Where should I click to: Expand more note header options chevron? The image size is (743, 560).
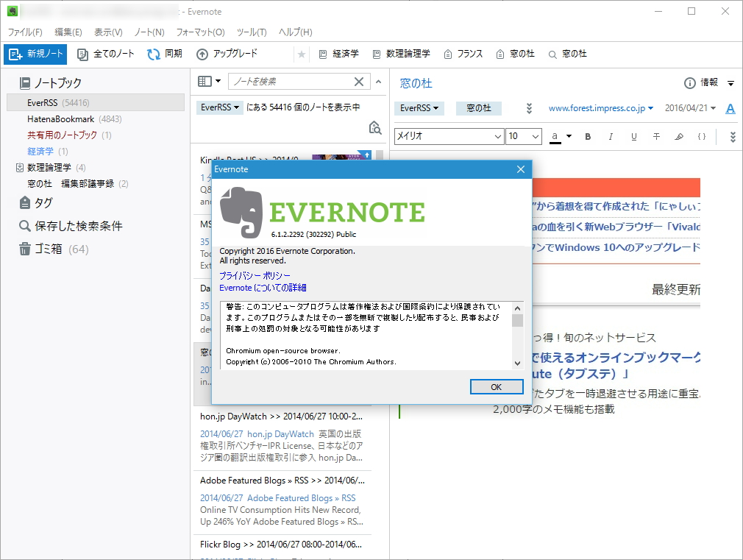529,108
